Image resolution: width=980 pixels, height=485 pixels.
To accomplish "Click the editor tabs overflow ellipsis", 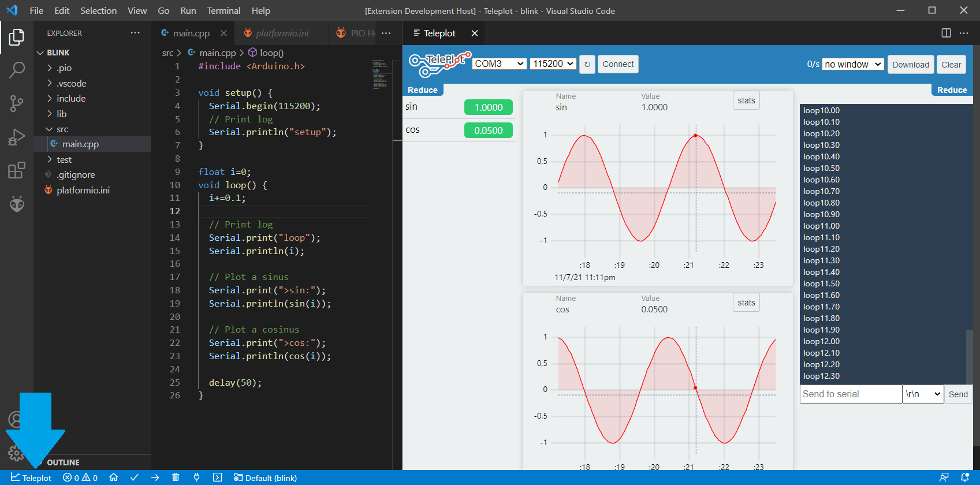I will coord(386,33).
